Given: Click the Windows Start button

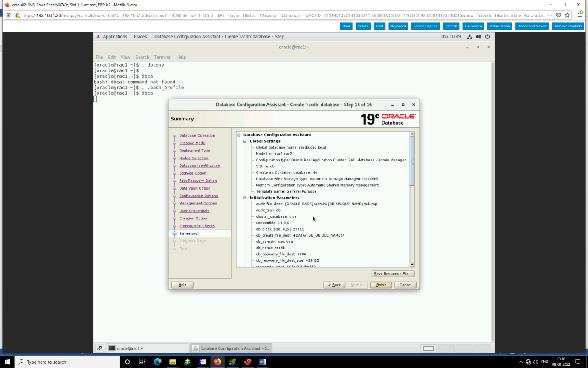Looking at the screenshot, I should point(7,362).
